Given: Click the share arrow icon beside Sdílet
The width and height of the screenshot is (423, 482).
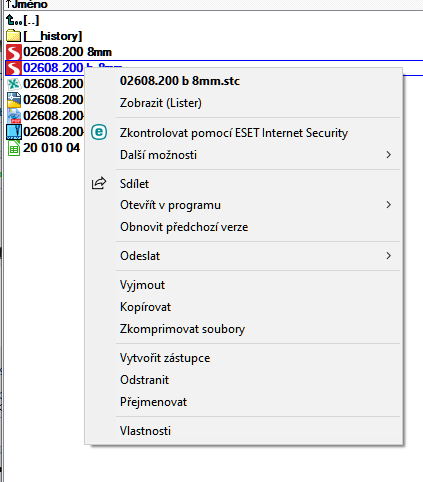Looking at the screenshot, I should [99, 183].
